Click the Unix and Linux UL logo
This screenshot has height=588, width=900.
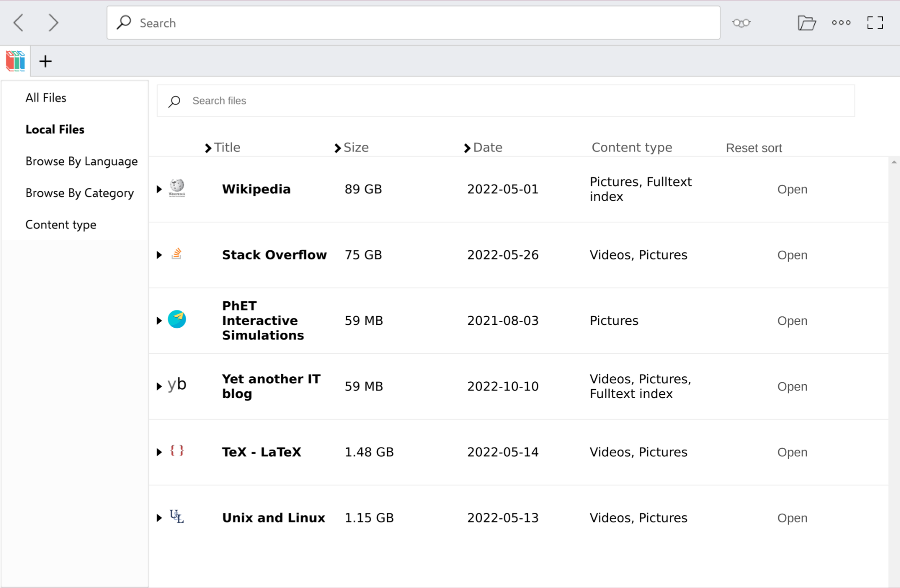pyautogui.click(x=177, y=517)
